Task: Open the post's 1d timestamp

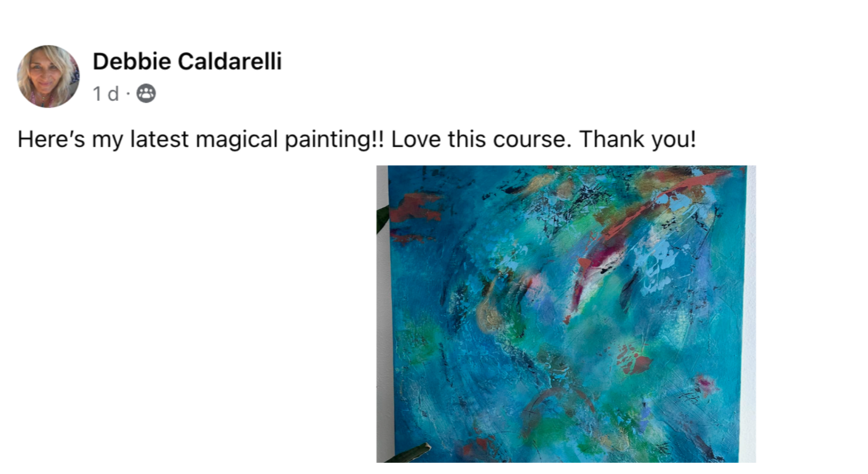Action: point(105,94)
